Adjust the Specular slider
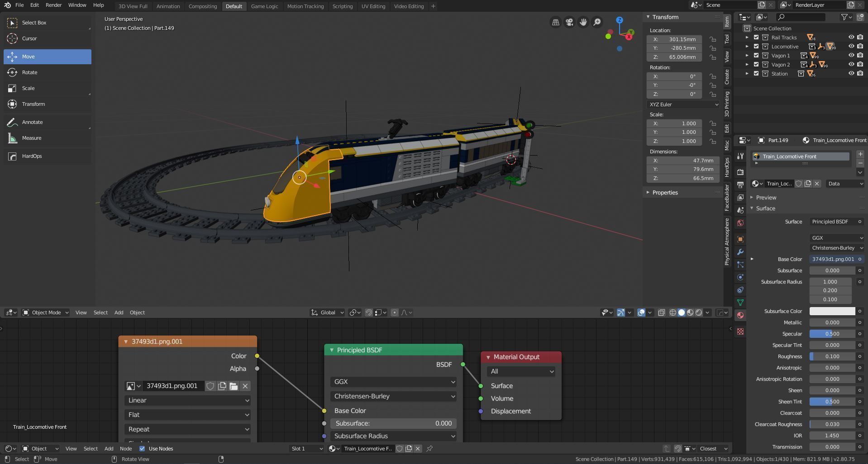This screenshot has height=464, width=868. [832, 334]
